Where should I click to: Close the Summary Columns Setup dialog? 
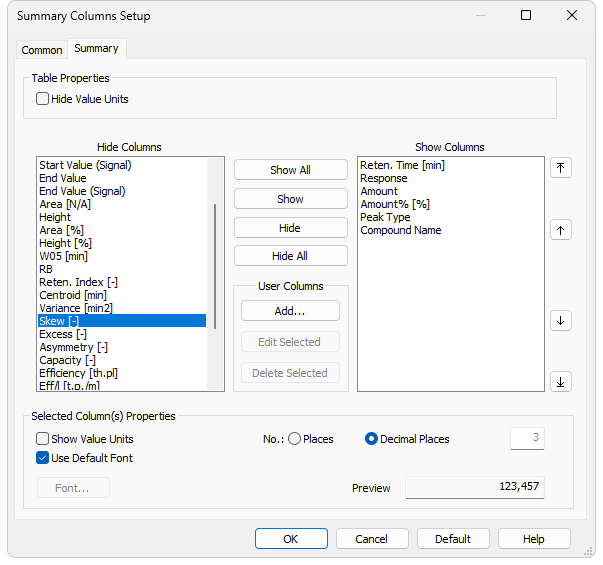[x=572, y=15]
